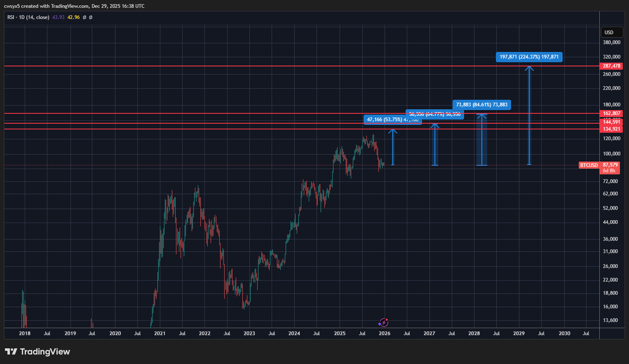Viewport: 629px width, 364px height.
Task: Click the 31,000 price axis label
Action: pos(610,251)
